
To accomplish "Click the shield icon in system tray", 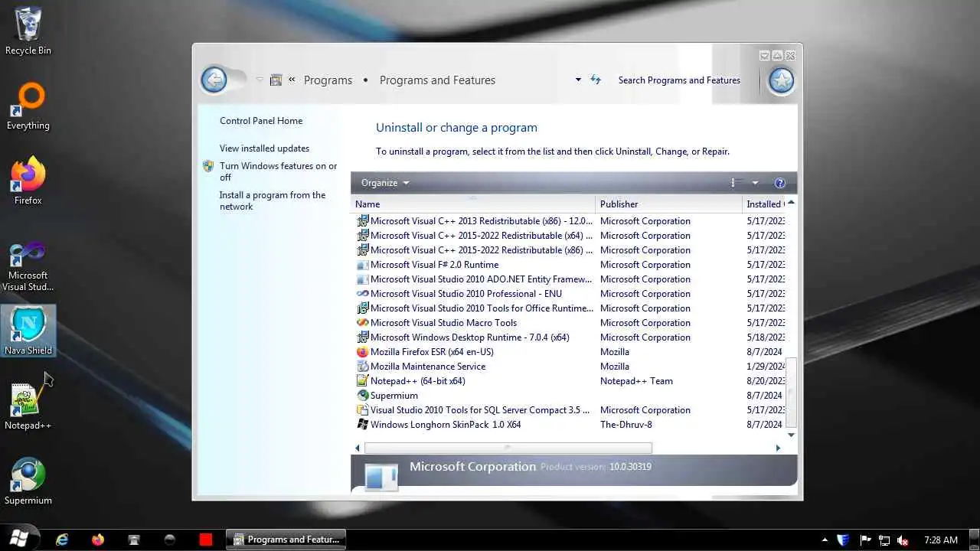I will click(843, 540).
